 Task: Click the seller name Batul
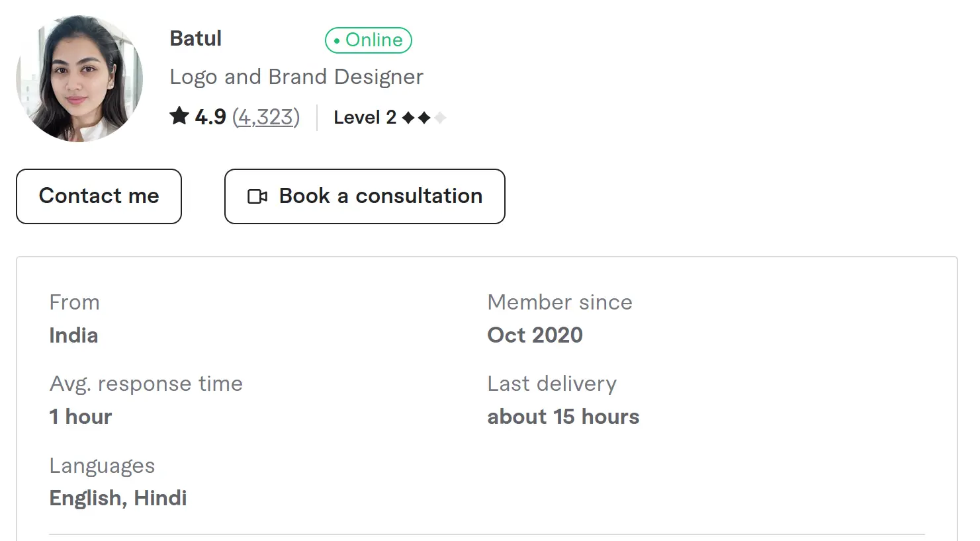196,38
